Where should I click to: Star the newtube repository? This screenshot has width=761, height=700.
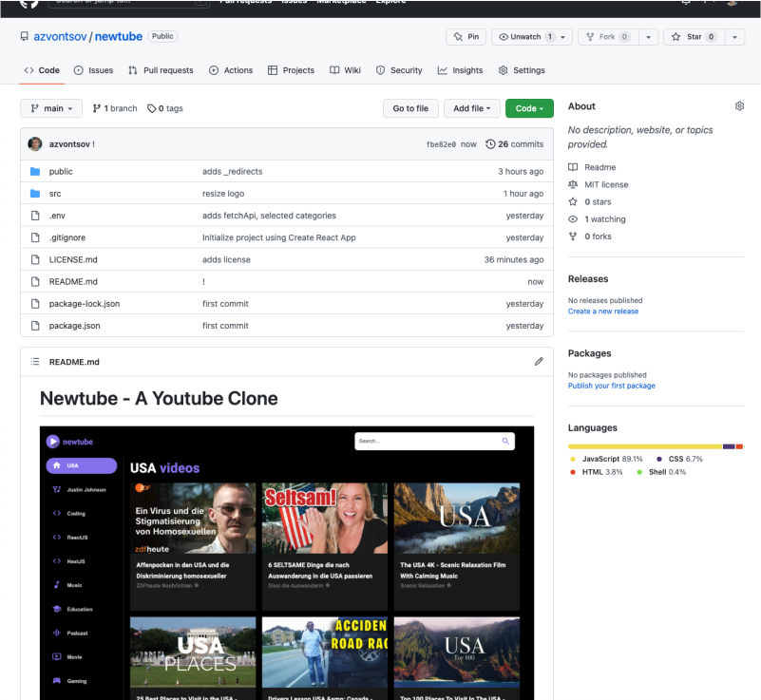[694, 37]
